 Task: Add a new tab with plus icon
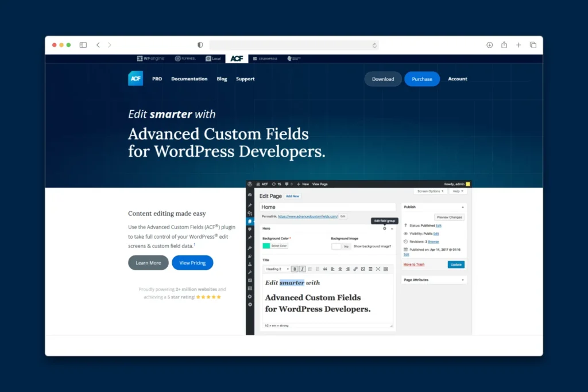[x=519, y=45]
